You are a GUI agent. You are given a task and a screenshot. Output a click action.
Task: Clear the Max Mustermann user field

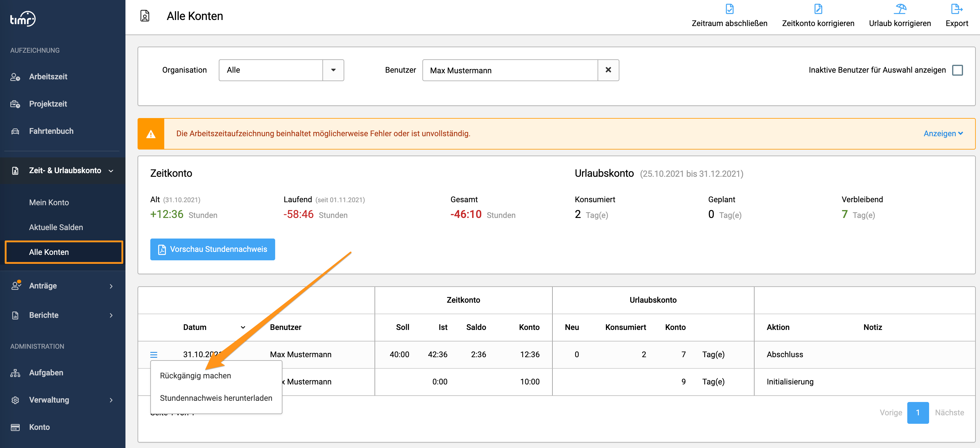pos(608,70)
